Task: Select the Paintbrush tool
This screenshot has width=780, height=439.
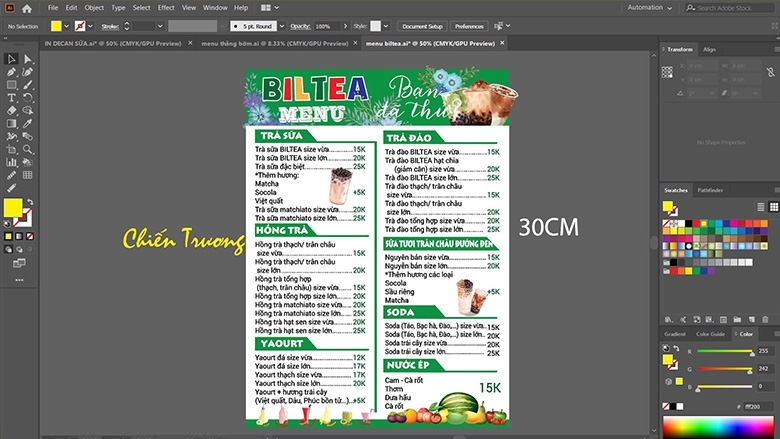Action: (x=28, y=85)
